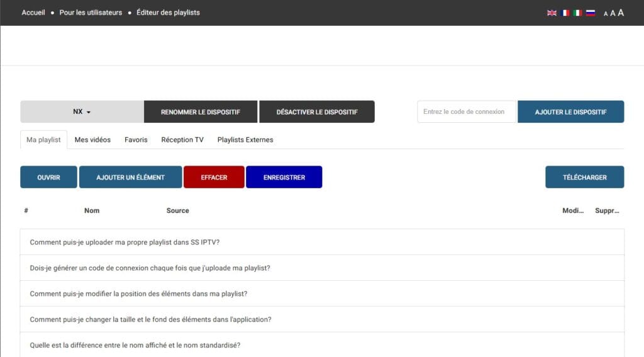The width and height of the screenshot is (644, 357).
Task: Click the red Effacer button
Action: 214,178
